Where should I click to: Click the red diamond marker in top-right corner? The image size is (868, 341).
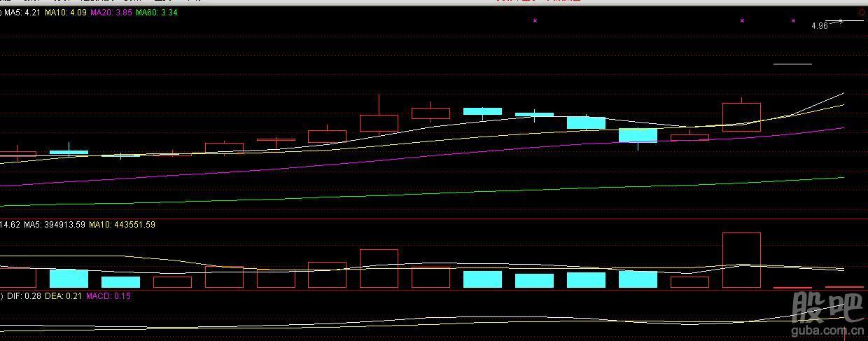(x=861, y=11)
